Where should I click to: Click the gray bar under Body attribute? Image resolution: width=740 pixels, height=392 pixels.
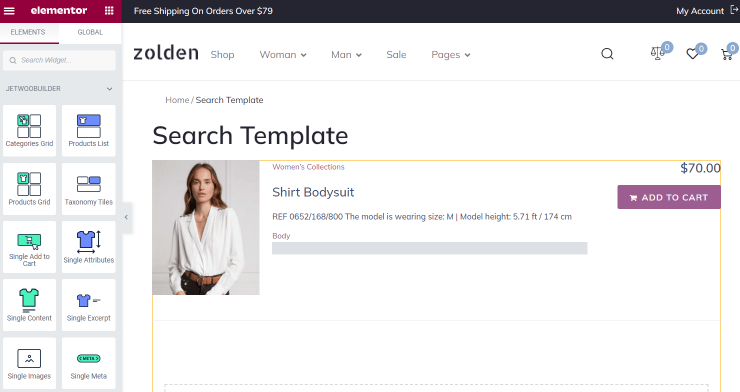coord(429,248)
